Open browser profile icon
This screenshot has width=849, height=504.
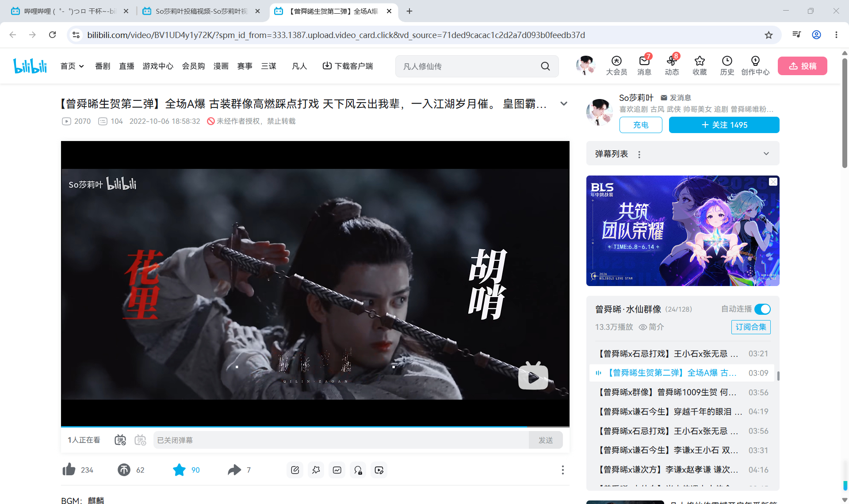pos(816,34)
